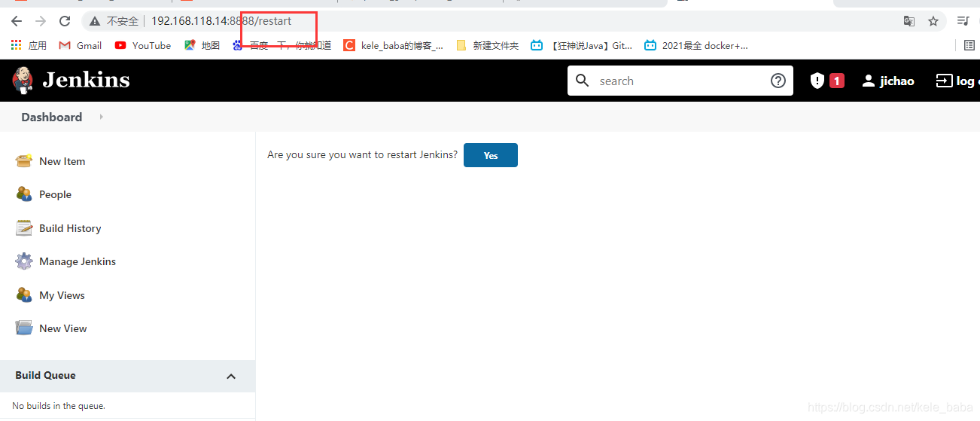Open the 地图 maps bookmark
Screen dimensions: 980x421
[x=202, y=45]
